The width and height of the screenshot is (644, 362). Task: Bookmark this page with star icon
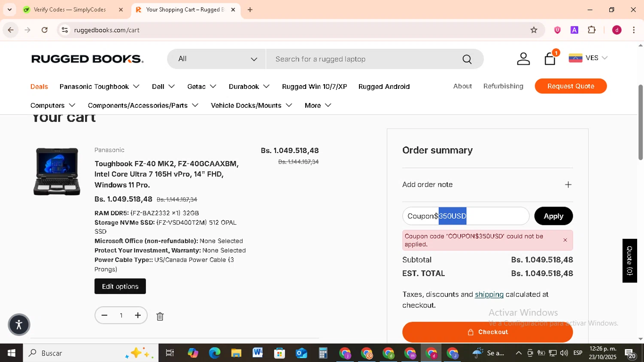[x=534, y=30]
